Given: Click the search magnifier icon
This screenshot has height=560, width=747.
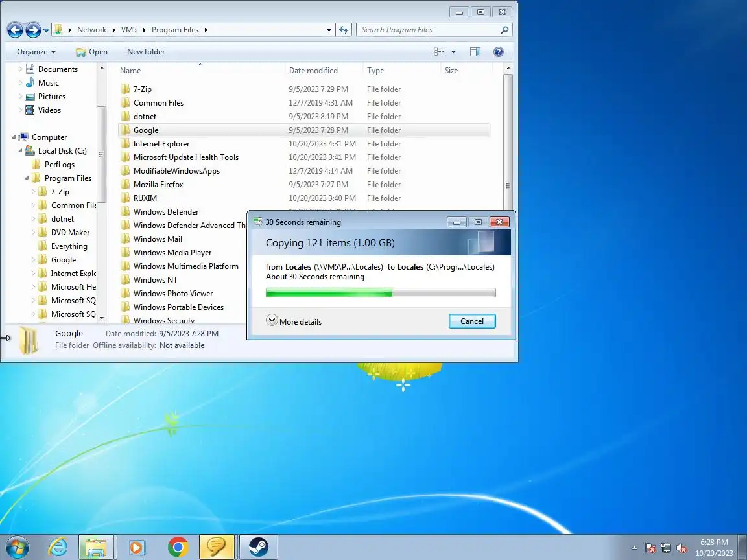Looking at the screenshot, I should click(x=504, y=30).
